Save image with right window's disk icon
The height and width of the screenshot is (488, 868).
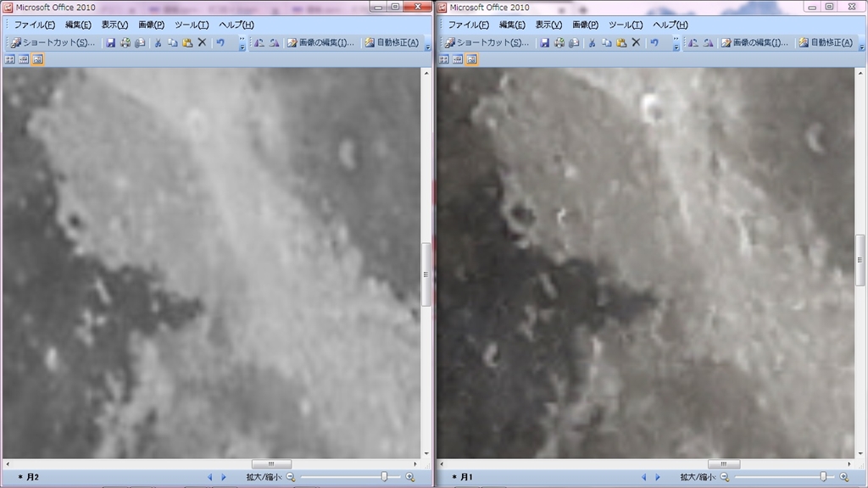[x=545, y=42]
